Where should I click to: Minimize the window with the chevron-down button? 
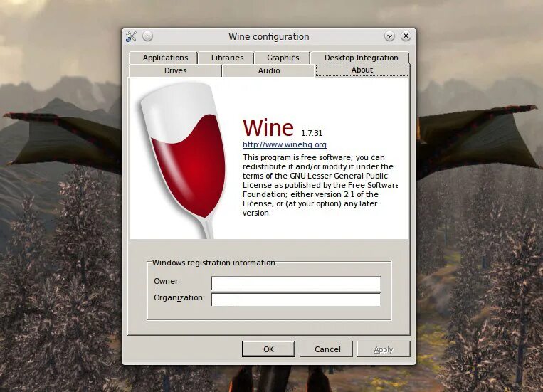tap(389, 36)
